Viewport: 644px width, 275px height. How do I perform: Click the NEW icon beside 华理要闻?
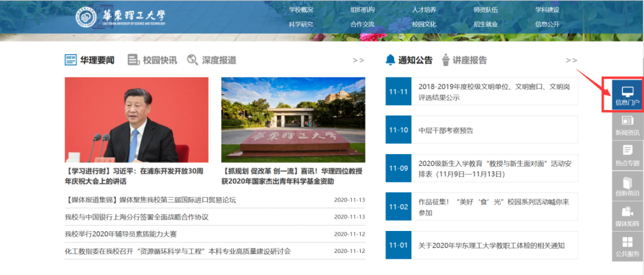point(70,60)
